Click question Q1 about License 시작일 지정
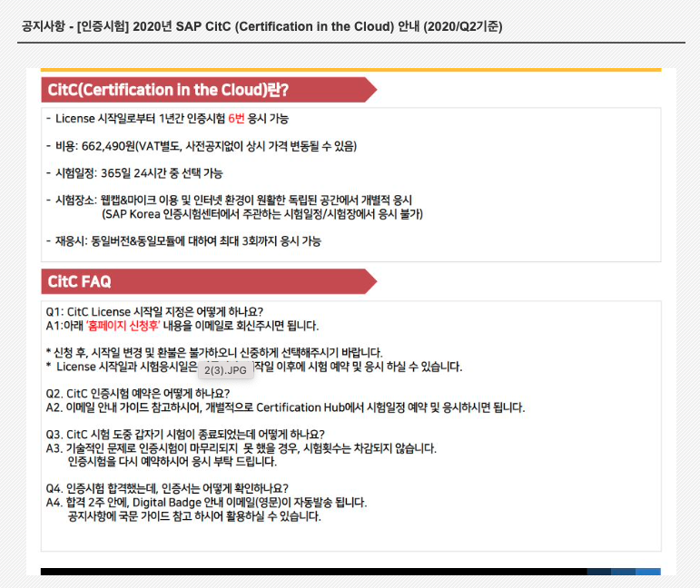The image size is (700, 588). click(x=154, y=311)
